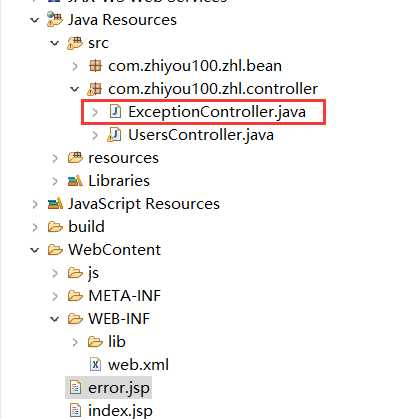Select the Libraries icon
The image size is (393, 419).
tap(75, 181)
